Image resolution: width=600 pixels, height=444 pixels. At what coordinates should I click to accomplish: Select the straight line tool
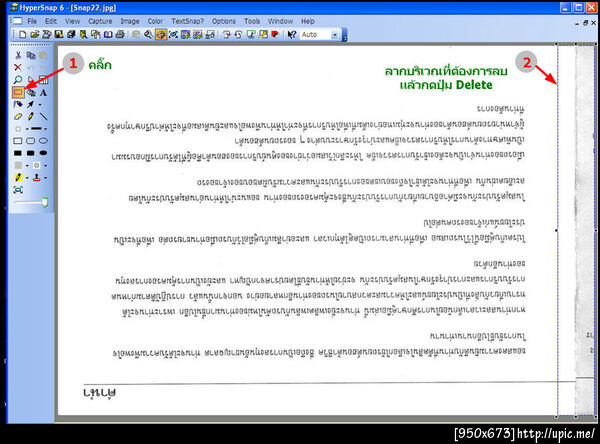[x=44, y=116]
